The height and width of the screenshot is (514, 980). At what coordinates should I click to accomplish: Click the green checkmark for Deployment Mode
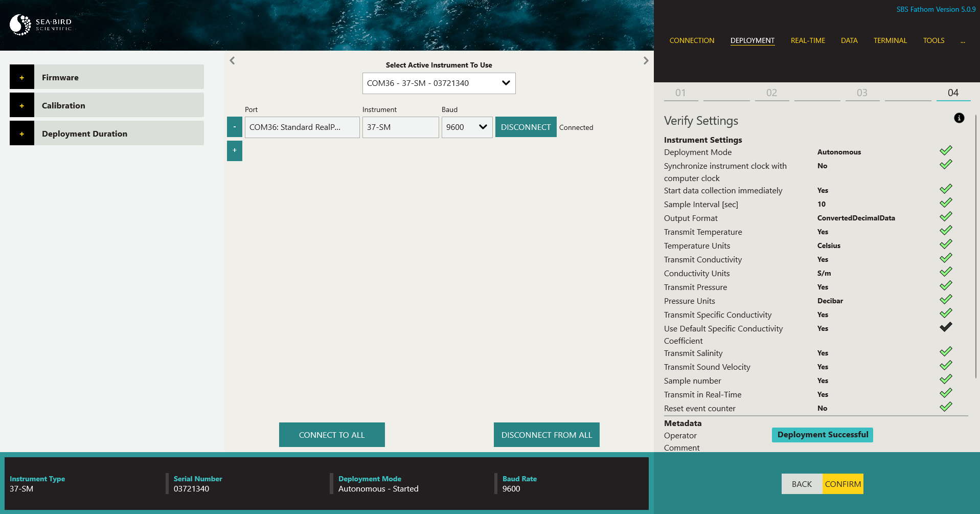(x=946, y=150)
